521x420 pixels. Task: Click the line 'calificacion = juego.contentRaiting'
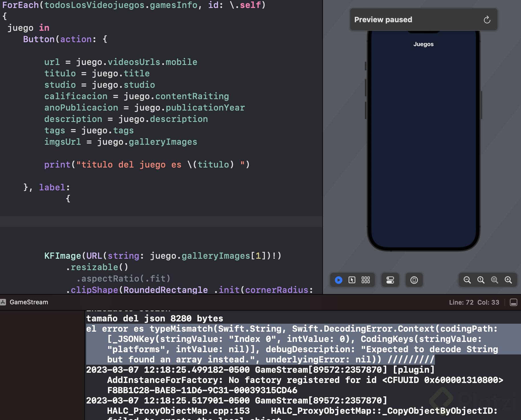click(137, 96)
